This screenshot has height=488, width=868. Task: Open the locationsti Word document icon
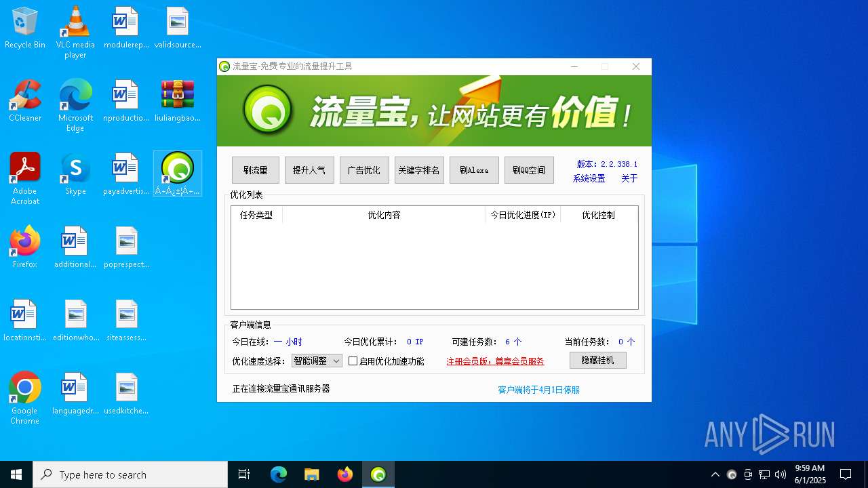pos(25,321)
